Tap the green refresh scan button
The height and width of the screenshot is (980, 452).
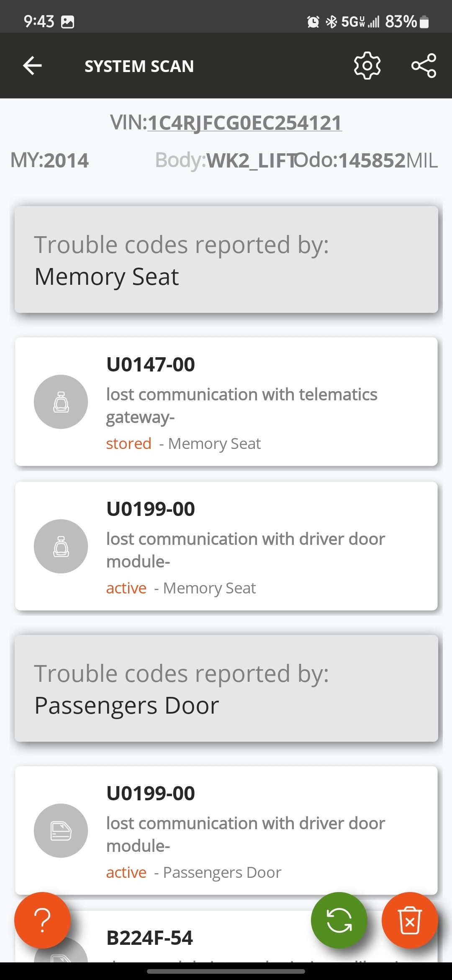coord(339,920)
